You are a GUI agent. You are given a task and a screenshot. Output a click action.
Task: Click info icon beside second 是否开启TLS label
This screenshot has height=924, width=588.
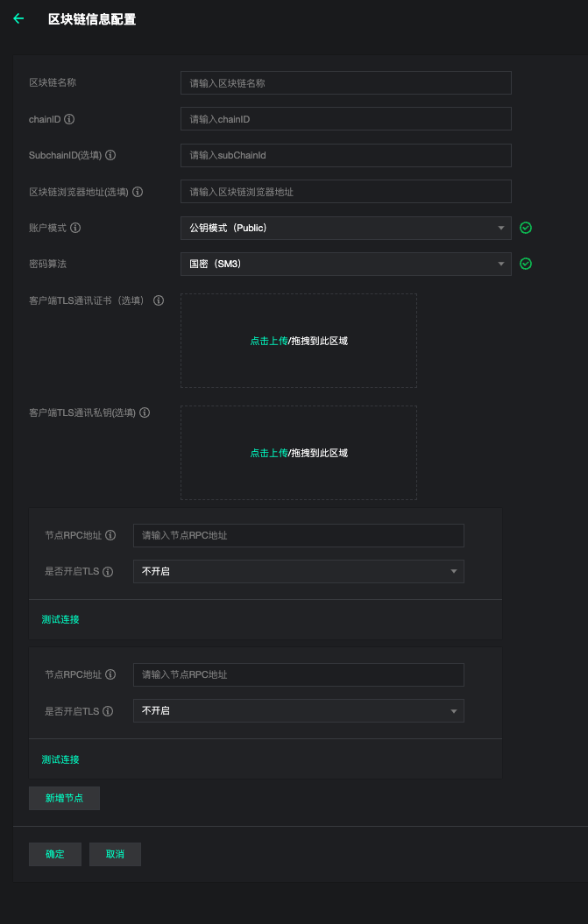tap(108, 711)
